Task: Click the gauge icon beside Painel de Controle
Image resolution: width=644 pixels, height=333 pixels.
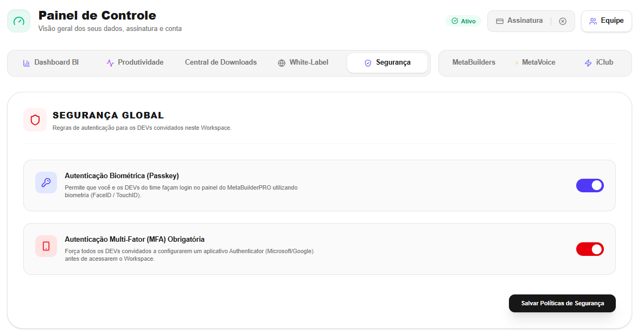Action: click(x=19, y=21)
